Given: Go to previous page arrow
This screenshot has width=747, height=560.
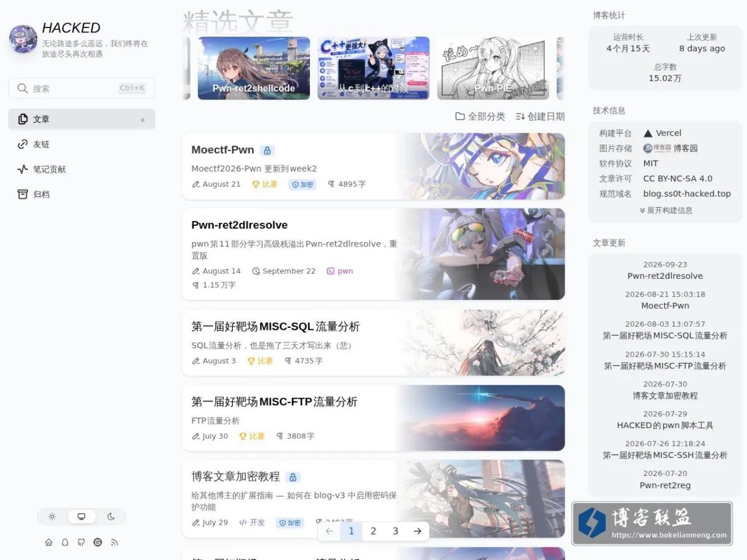Looking at the screenshot, I should point(329,531).
